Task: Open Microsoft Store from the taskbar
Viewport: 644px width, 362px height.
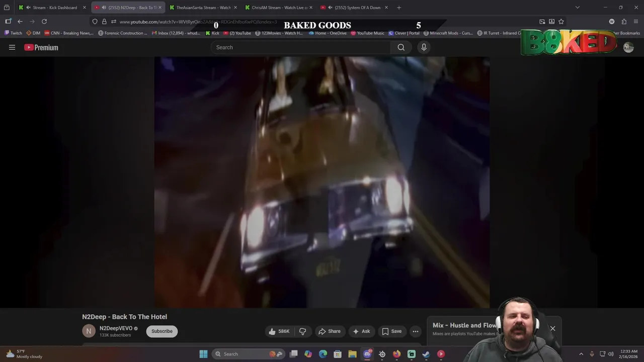Action: 338,354
